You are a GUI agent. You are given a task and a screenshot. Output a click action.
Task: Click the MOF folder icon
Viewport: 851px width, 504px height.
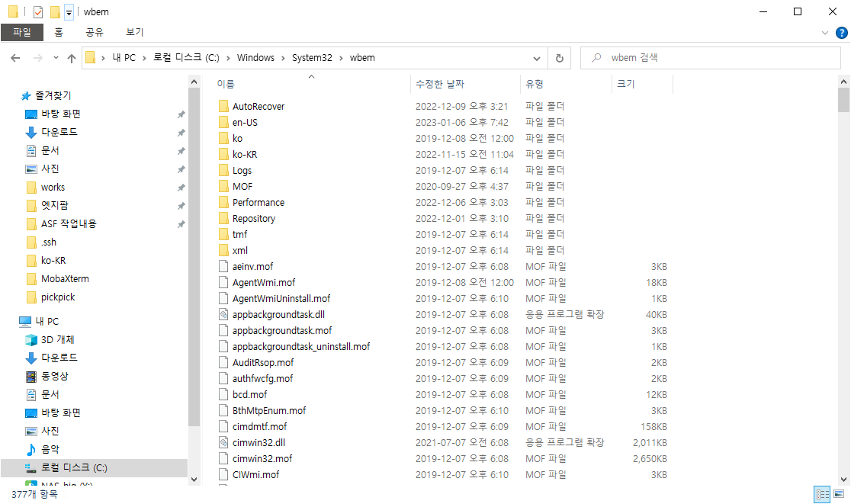223,186
